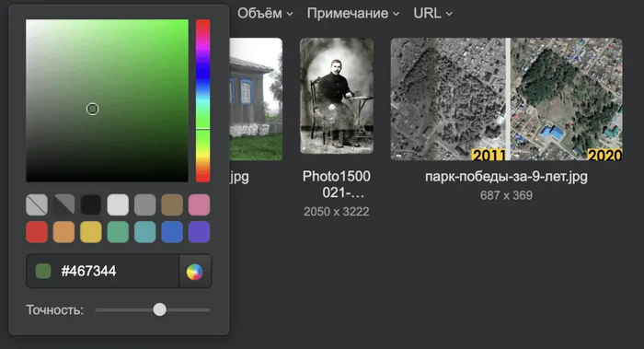Screen dimensions: 644x349
Task: Open the URL filter dropdown
Action: (x=433, y=13)
